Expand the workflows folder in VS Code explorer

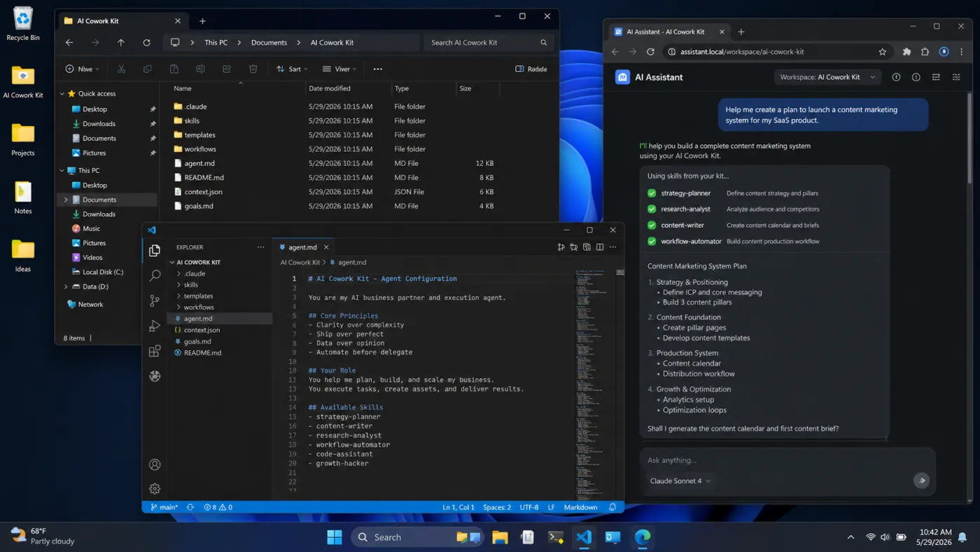(x=179, y=308)
